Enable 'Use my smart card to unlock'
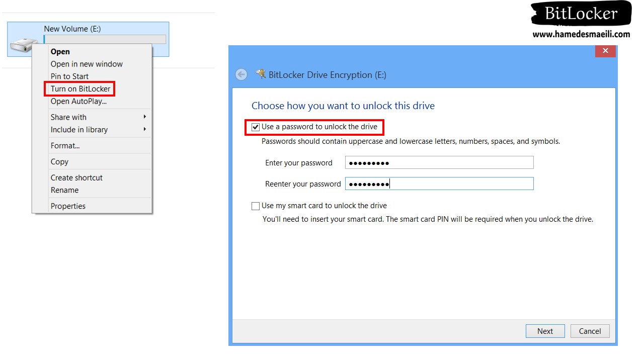Image resolution: width=644 pixels, height=362 pixels. (x=256, y=206)
